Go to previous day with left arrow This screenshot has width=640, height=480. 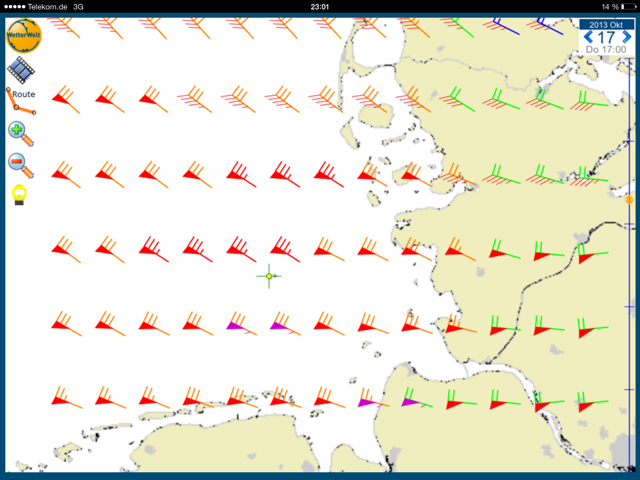coord(587,37)
